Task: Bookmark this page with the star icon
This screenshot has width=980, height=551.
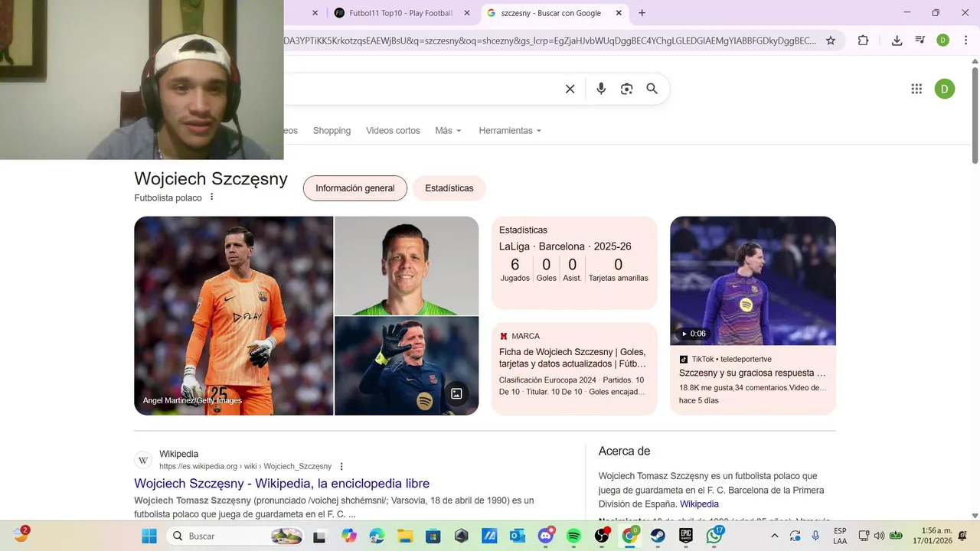Action: (x=831, y=41)
